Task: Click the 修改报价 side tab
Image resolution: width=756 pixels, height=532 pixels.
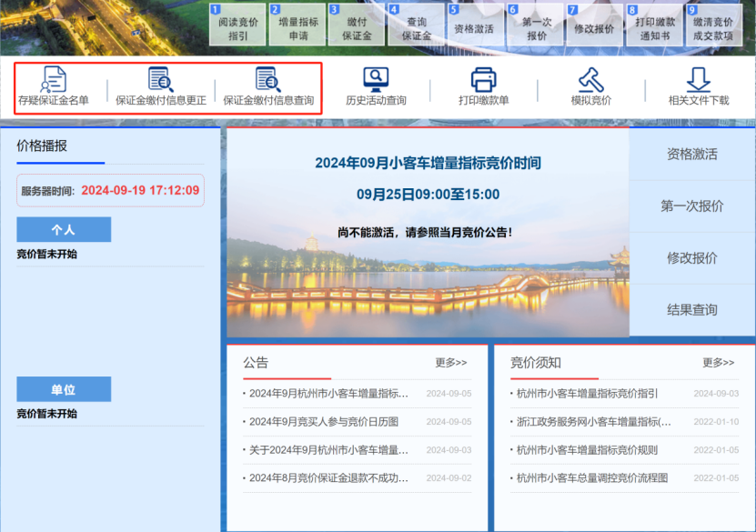Action: (x=692, y=258)
